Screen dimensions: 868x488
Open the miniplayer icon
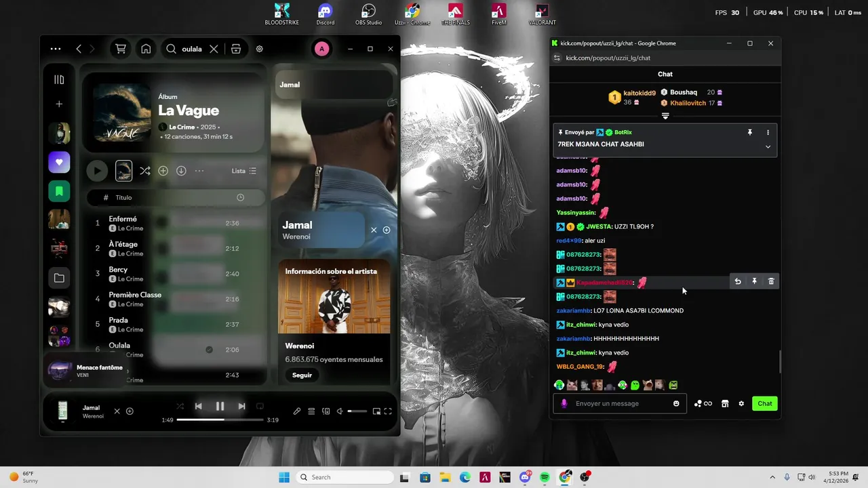pyautogui.click(x=376, y=411)
